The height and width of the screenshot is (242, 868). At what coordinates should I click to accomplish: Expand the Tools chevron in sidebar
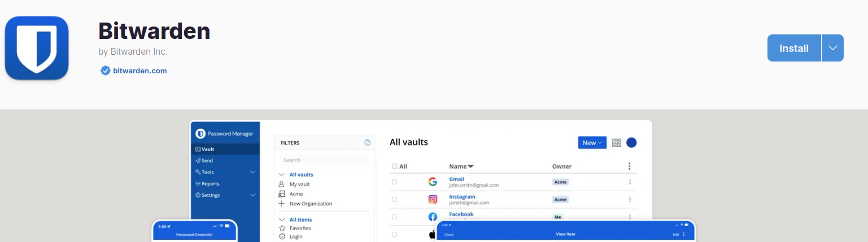pos(252,172)
